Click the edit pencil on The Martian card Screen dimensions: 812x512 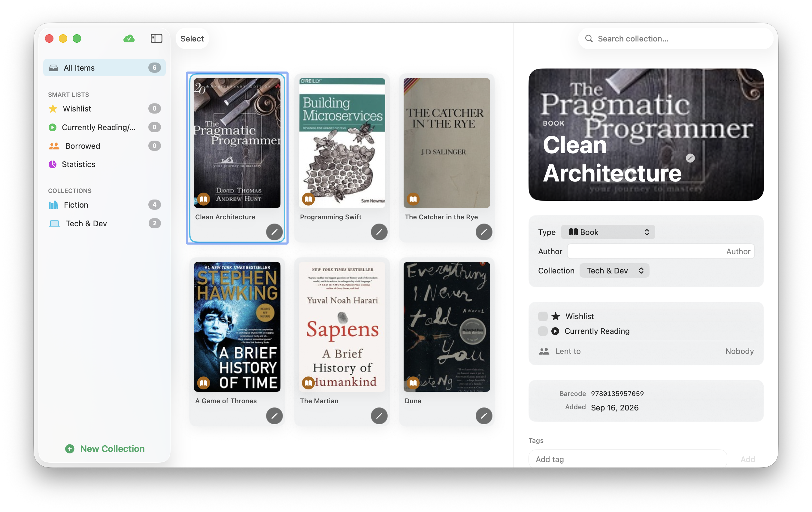[x=379, y=416]
